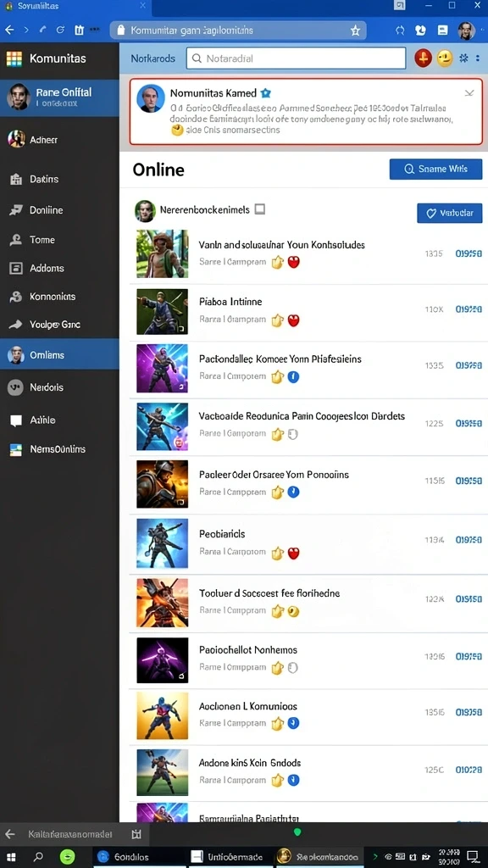Open the Vanln and solusaulnar game thumbnail
The height and width of the screenshot is (868, 488).
click(162, 253)
